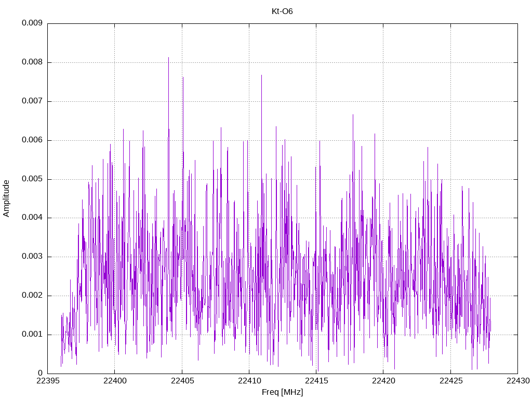Select the Amplitude y-axis label
Image resolution: width=532 pixels, height=399 pixels.
(x=6, y=198)
